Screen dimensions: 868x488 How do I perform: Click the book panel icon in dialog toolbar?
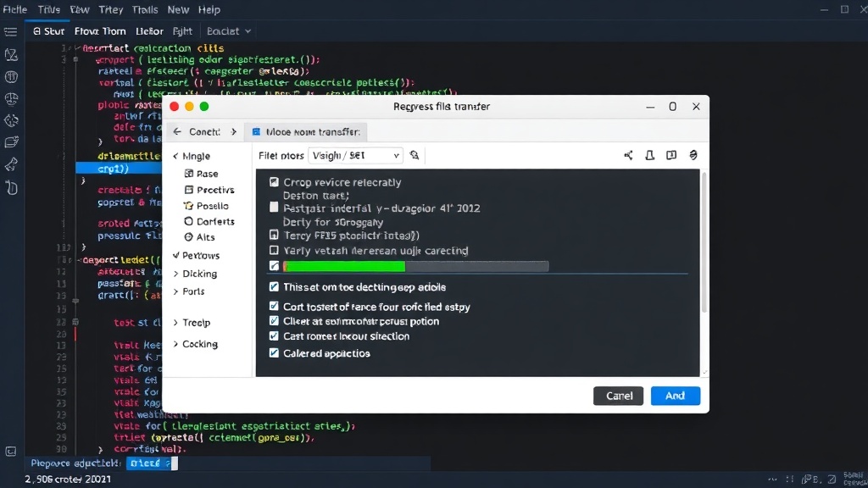coord(671,156)
